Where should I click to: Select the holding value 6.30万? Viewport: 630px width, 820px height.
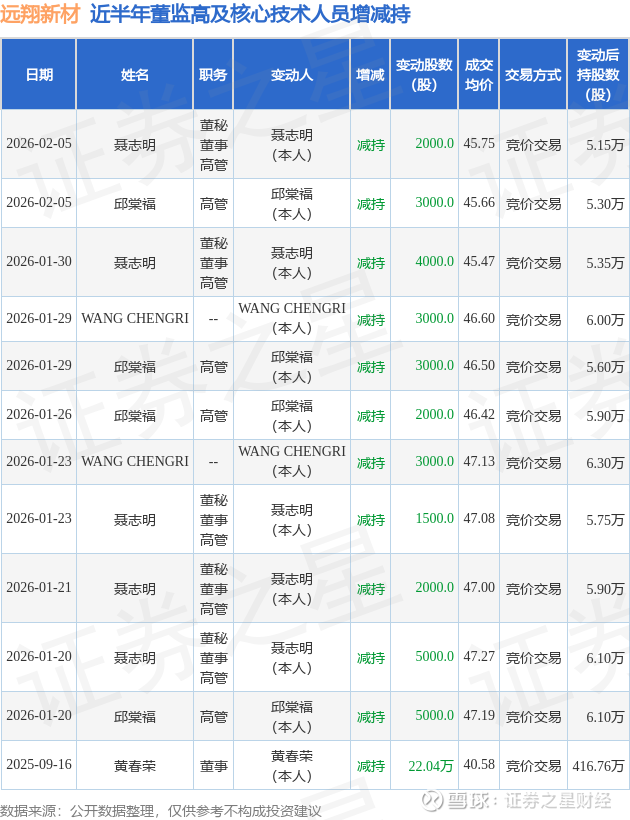click(x=605, y=462)
